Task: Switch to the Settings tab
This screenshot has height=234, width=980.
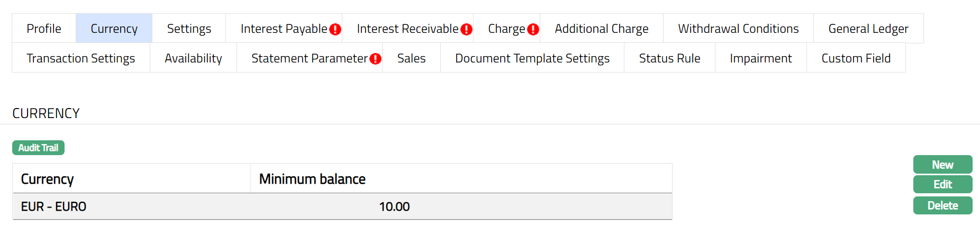Action: click(x=189, y=29)
